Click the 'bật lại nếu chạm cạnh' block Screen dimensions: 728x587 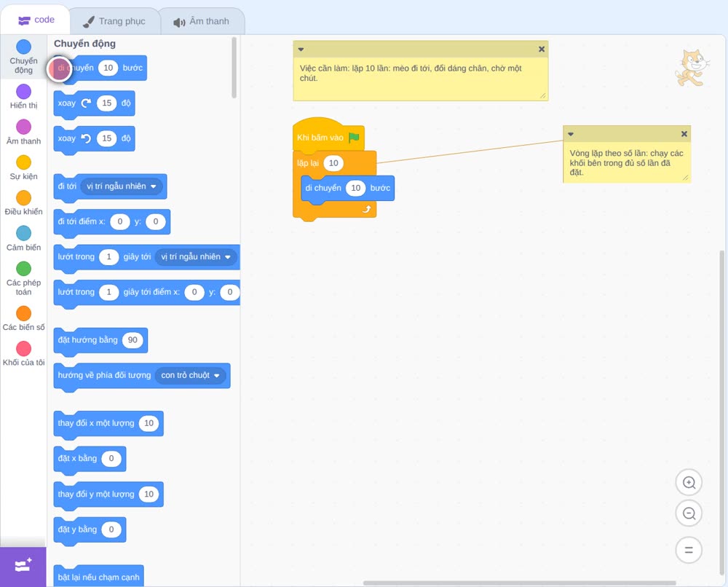pyautogui.click(x=98, y=576)
